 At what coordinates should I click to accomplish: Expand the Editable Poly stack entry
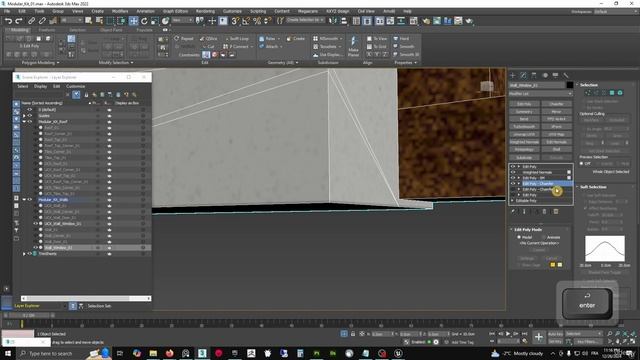click(513, 201)
